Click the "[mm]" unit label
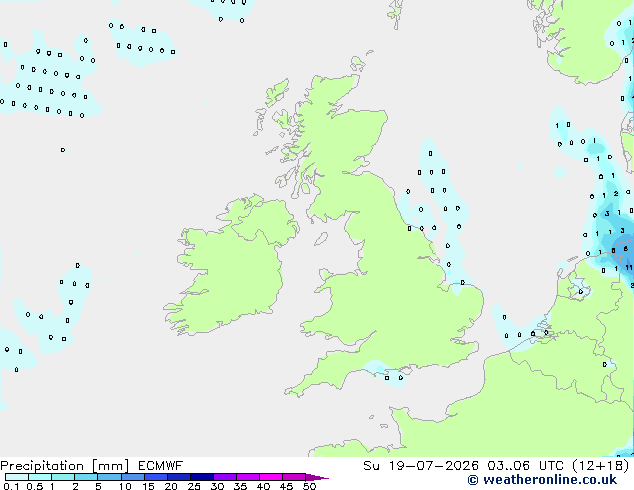 110,466
